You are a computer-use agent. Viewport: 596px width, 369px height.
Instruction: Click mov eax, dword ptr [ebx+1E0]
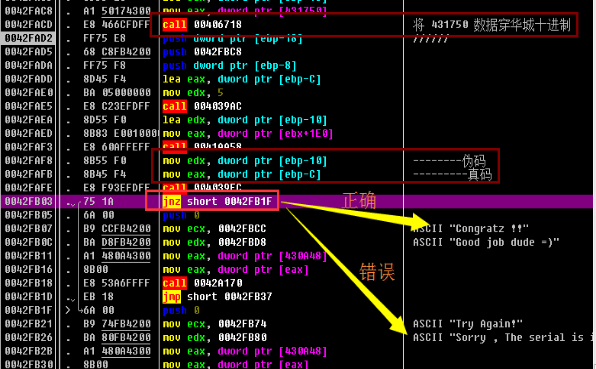coord(248,133)
